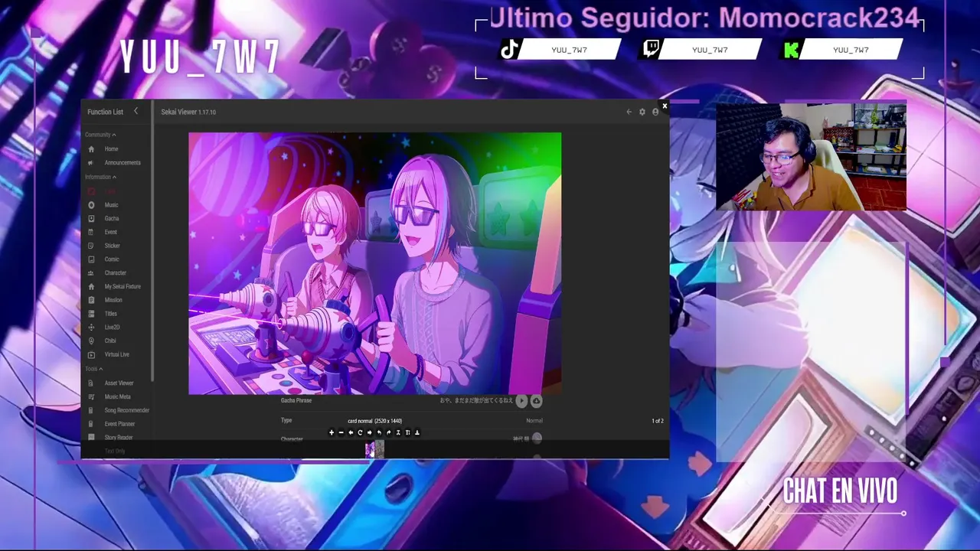This screenshot has height=551, width=980.
Task: Open the Story Reader tool
Action: [x=119, y=438]
